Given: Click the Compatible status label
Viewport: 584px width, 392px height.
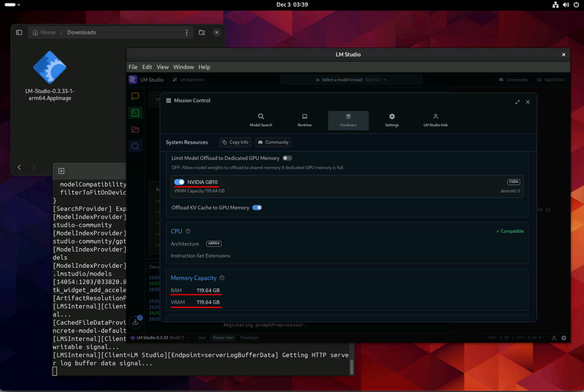Looking at the screenshot, I should click(x=510, y=231).
